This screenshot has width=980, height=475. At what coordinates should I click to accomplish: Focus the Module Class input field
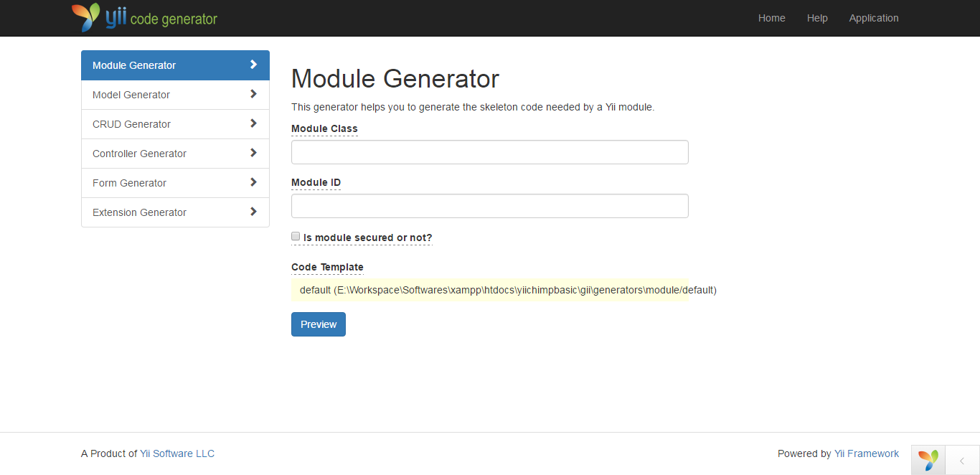490,152
